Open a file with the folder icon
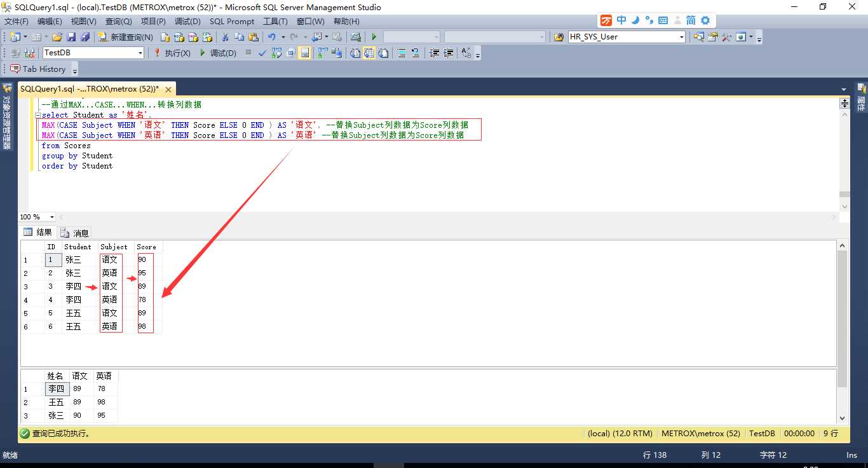Image resolution: width=868 pixels, height=468 pixels. pyautogui.click(x=57, y=37)
